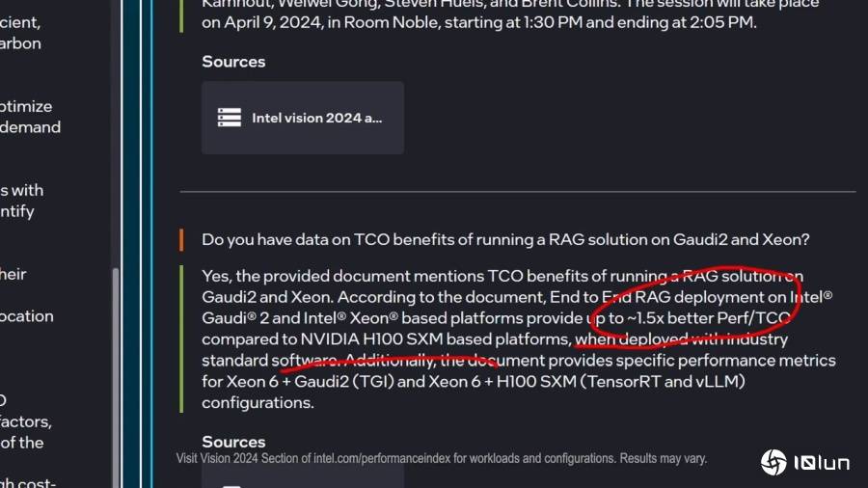Click the partially visible bottom source card
The width and height of the screenshot is (868, 488).
click(x=303, y=476)
